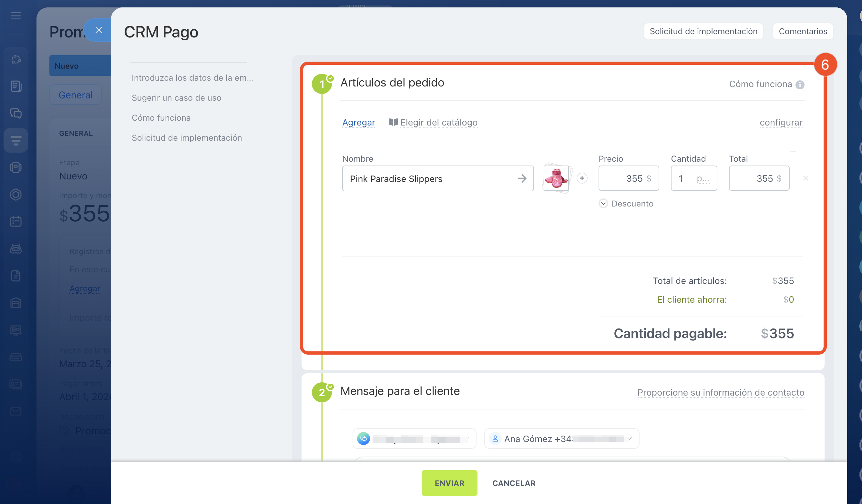Open the calendar icon in sidebar
The height and width of the screenshot is (504, 862).
[x=16, y=221]
